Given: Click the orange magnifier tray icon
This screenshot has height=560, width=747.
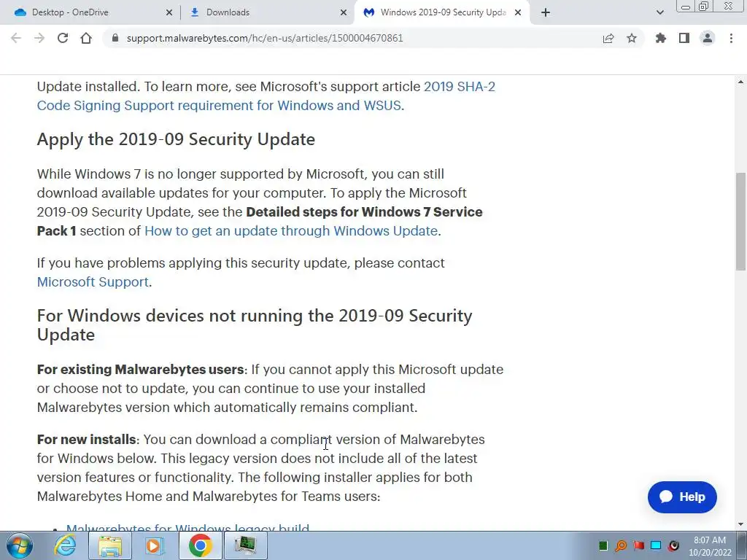Looking at the screenshot, I should point(621,545).
